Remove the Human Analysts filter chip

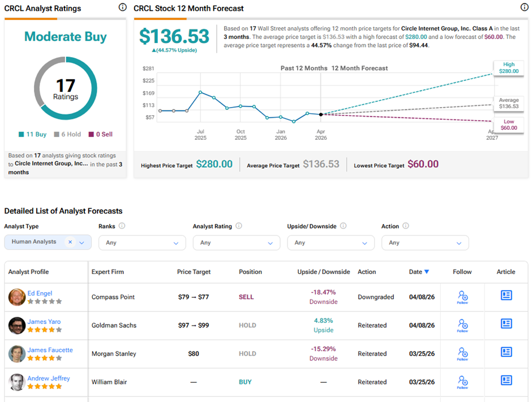70,242
